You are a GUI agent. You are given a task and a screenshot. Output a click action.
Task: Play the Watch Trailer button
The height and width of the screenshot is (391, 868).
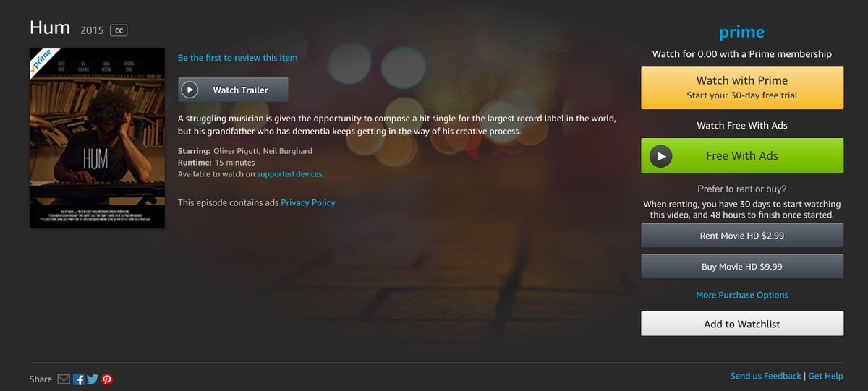(x=233, y=90)
